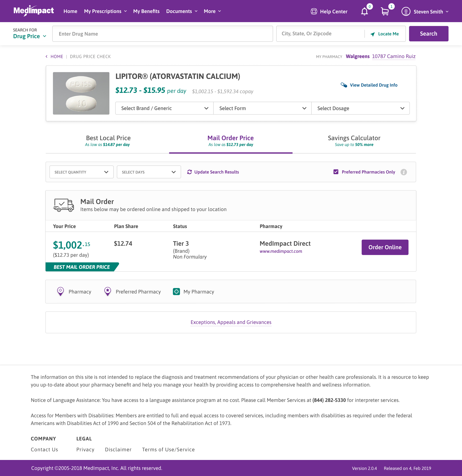Viewport: 462px width, 476px height.
Task: Click the Version 2.0.4 text
Action: 364,468
